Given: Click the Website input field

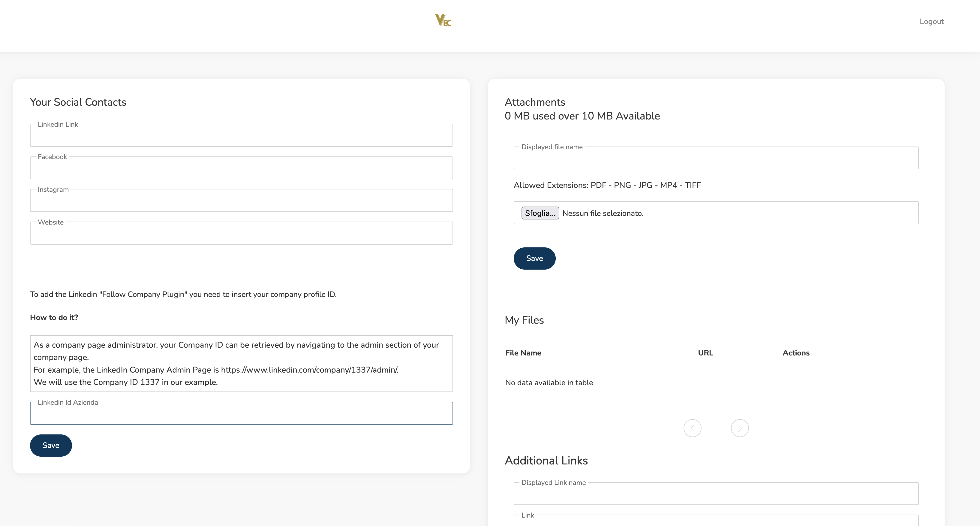Looking at the screenshot, I should click(241, 233).
